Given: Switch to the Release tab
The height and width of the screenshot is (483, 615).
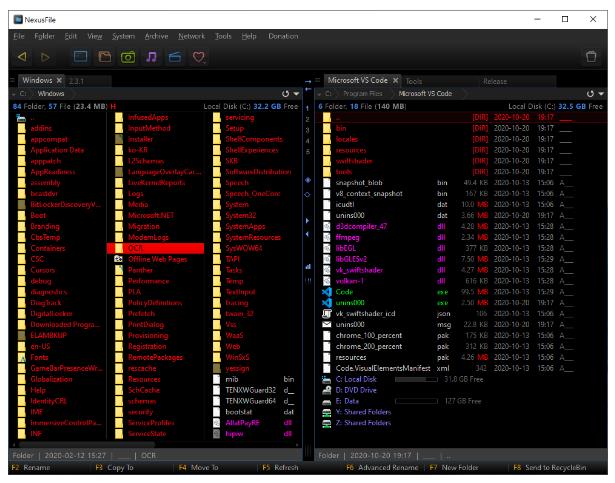Looking at the screenshot, I should 495,81.
